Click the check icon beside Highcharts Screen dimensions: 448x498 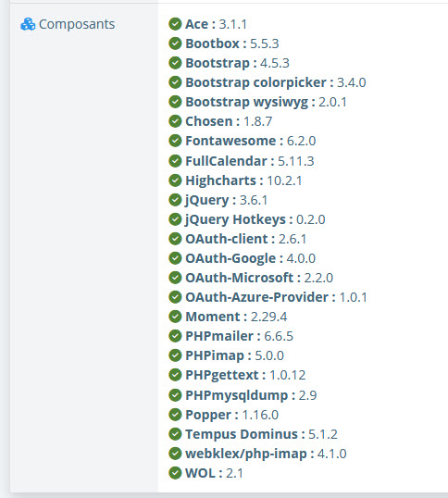[x=175, y=181]
